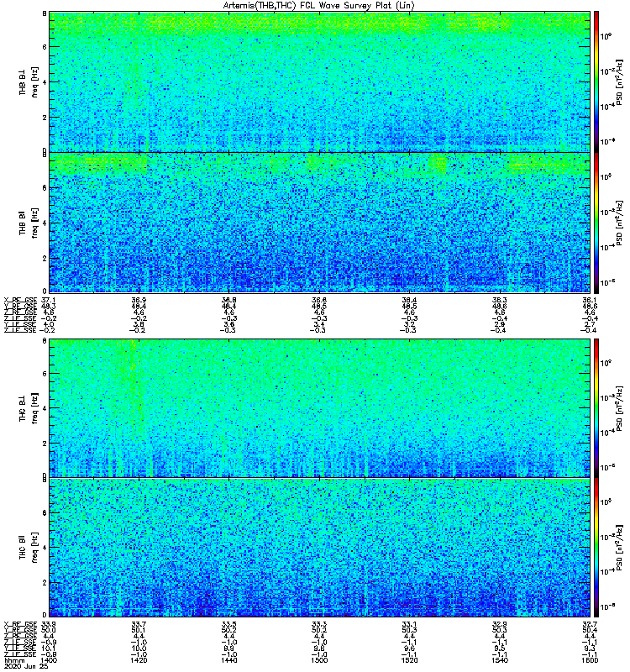630x672 pixels.
Task: Click the 1540 time tick label
Action: pos(499,660)
